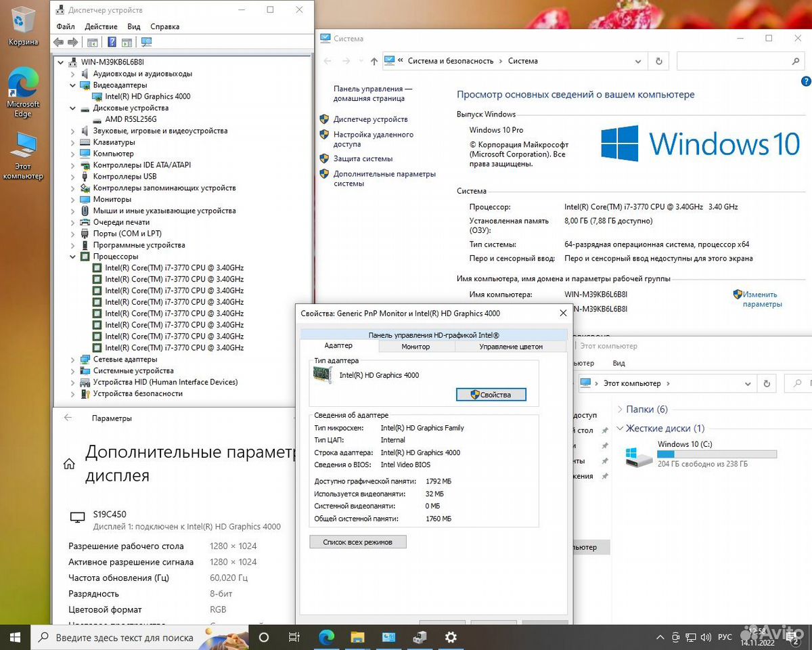Open the 'Файл' menu in Device Manager

pos(66,26)
